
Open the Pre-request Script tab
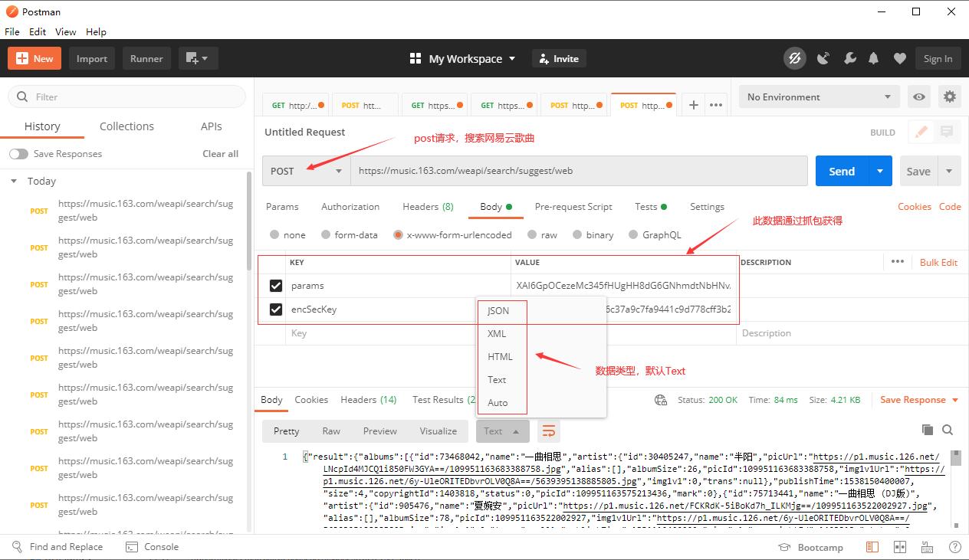tap(573, 207)
